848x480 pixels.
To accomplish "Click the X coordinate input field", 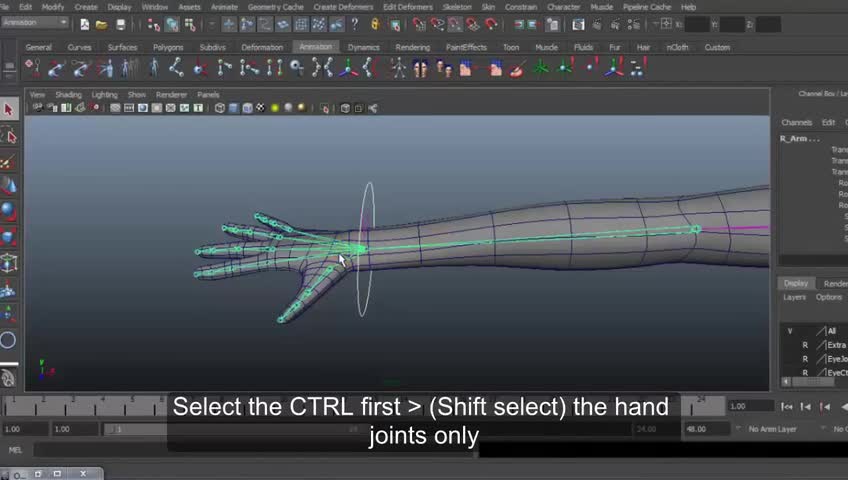I will coord(697,24).
